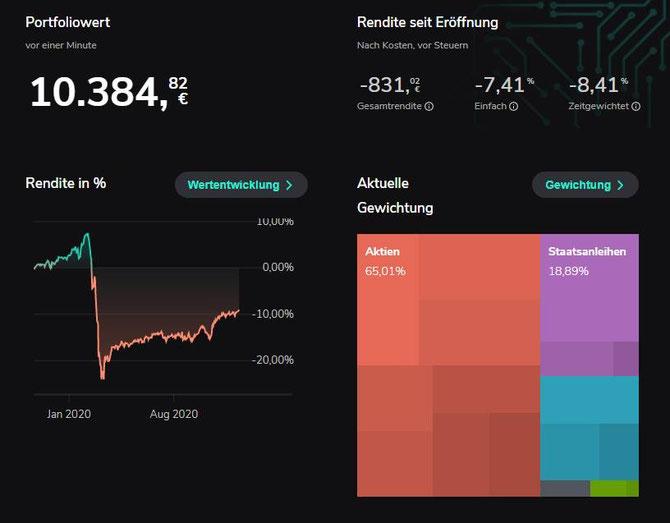Click the Gesamtrendite info icon
The height and width of the screenshot is (523, 670).
429,106
